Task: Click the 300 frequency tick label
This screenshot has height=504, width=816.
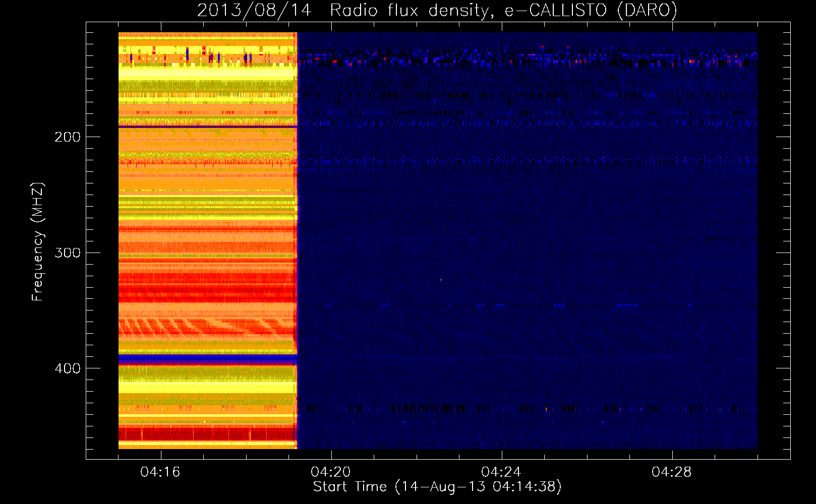Action: [68, 253]
